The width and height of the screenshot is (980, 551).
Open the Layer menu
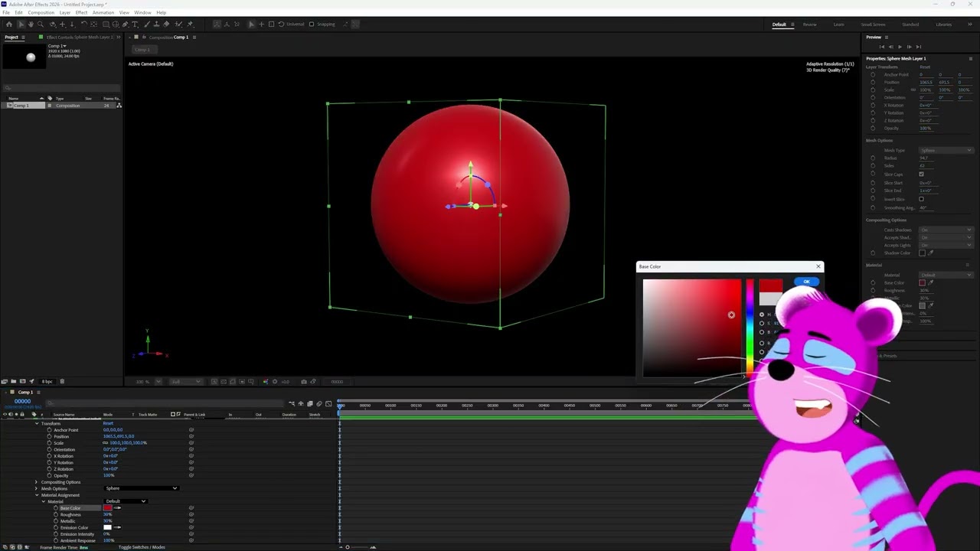(65, 12)
